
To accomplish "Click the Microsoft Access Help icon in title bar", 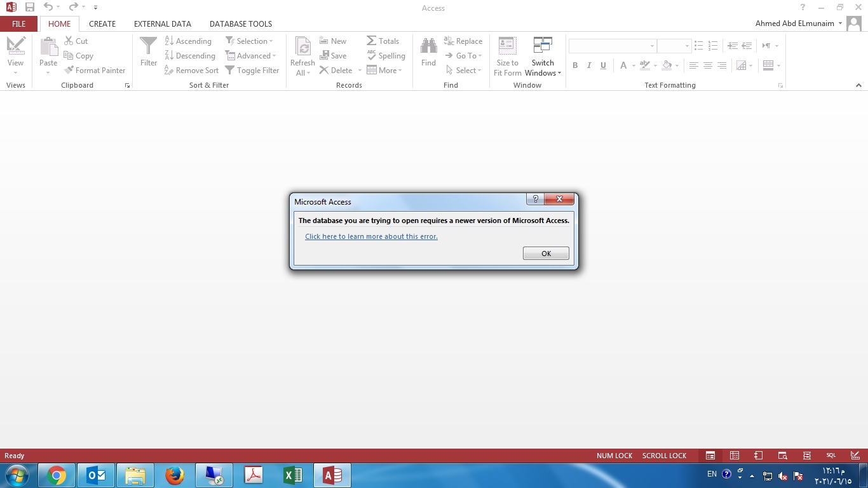I will [803, 8].
